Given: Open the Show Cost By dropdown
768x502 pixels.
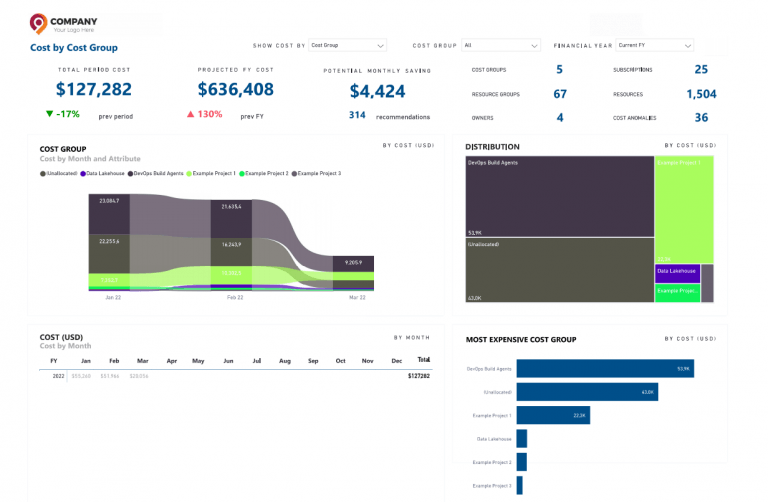Looking at the screenshot, I should click(x=347, y=45).
